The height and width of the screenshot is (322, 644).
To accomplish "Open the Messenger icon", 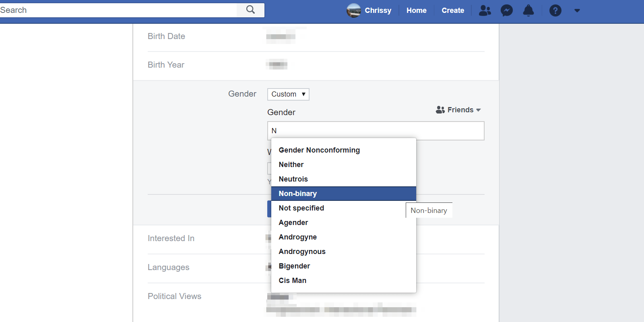I will [507, 10].
